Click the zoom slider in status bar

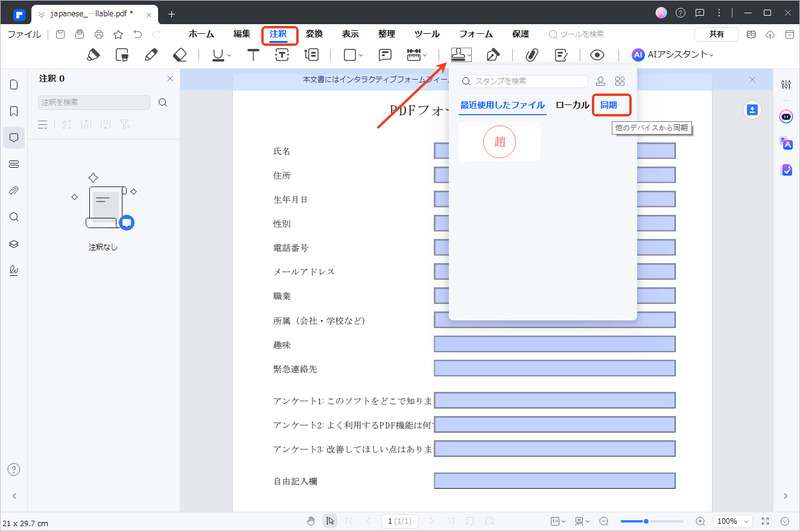click(x=652, y=521)
